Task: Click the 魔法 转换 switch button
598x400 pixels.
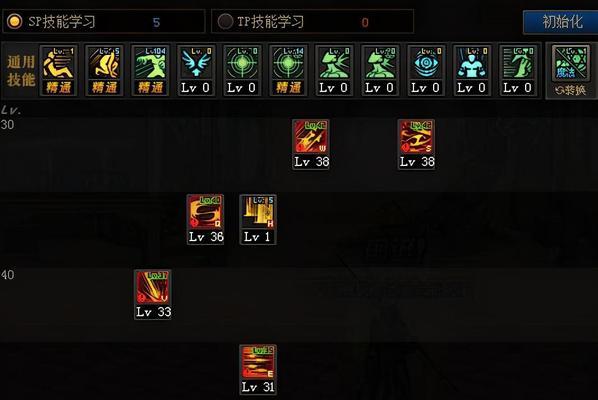Action: (x=570, y=72)
